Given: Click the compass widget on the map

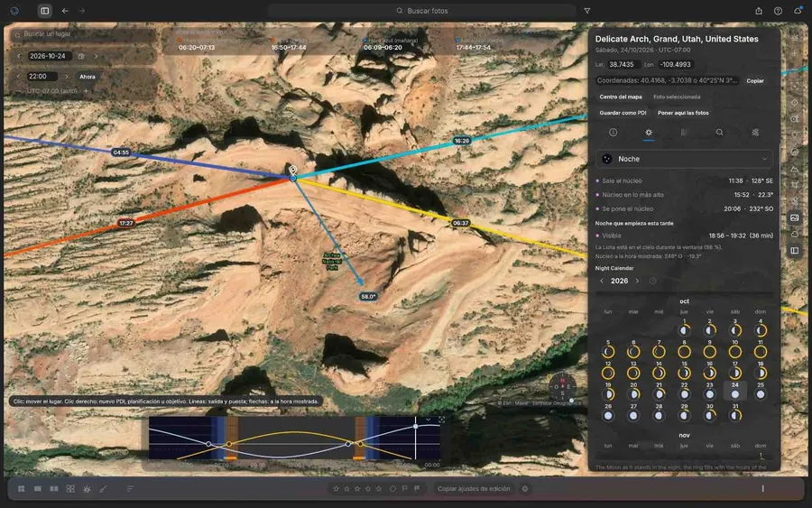Looking at the screenshot, I should click(x=562, y=386).
